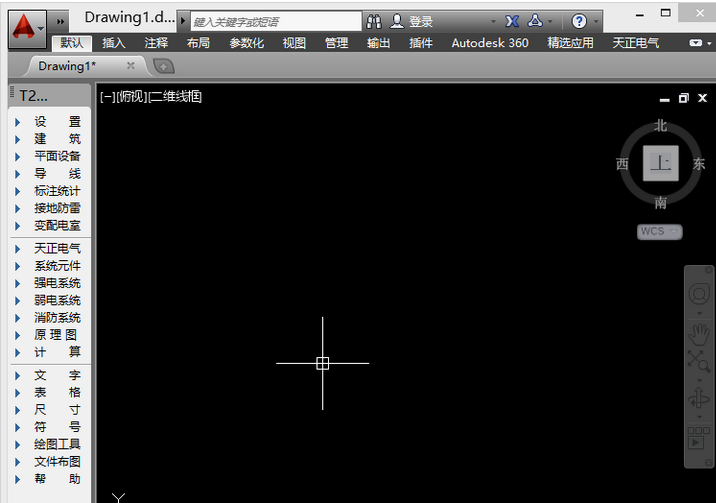Viewport: 716px width, 503px height.
Task: Click the [二维线框] visual style label
Action: [175, 97]
